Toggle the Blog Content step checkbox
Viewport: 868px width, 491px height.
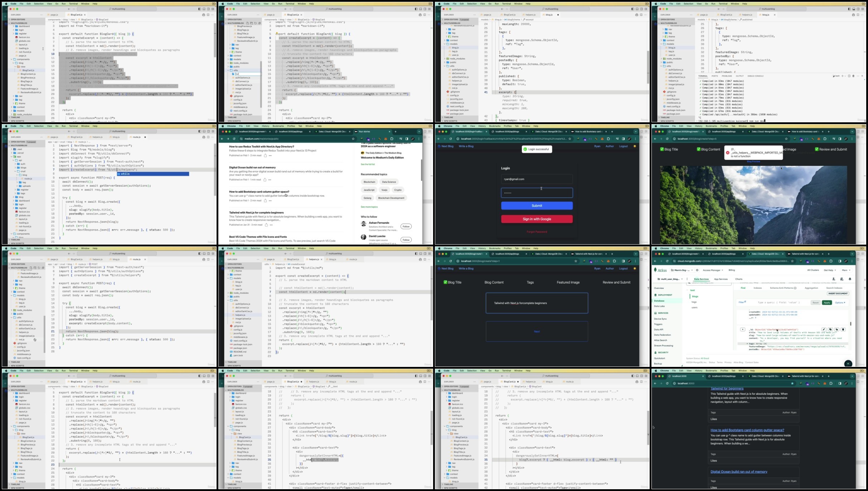click(698, 149)
